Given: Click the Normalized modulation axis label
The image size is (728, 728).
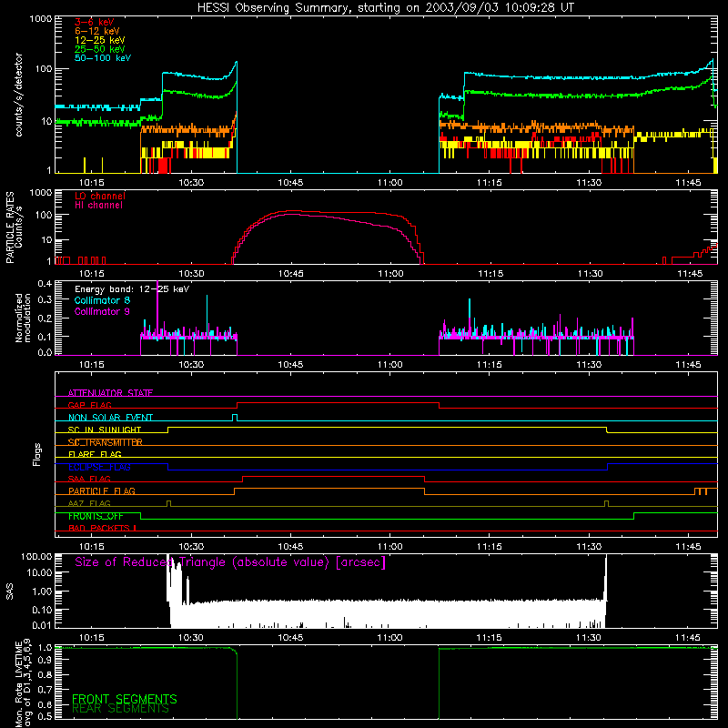Looking at the screenshot, I should [x=23, y=318].
